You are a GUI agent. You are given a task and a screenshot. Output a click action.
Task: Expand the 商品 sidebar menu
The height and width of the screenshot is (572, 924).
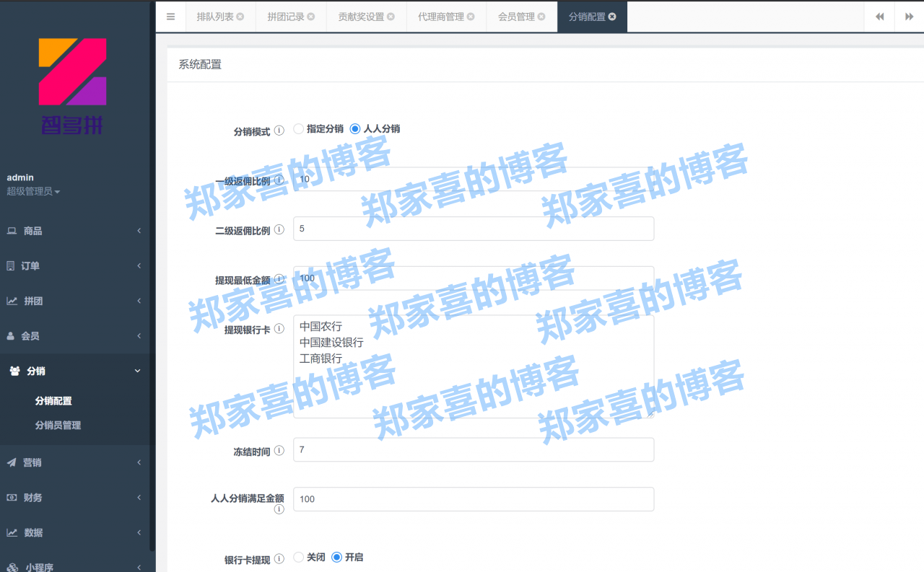[x=139, y=231]
